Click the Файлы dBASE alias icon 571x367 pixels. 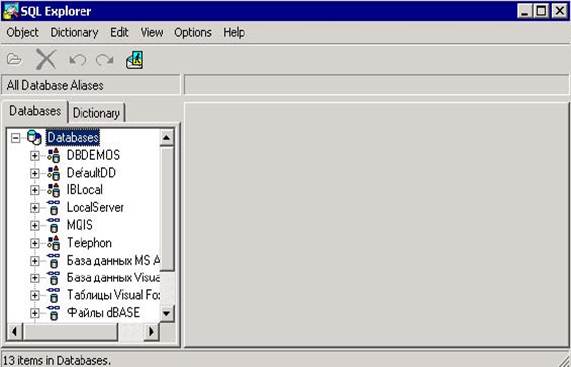(x=54, y=313)
